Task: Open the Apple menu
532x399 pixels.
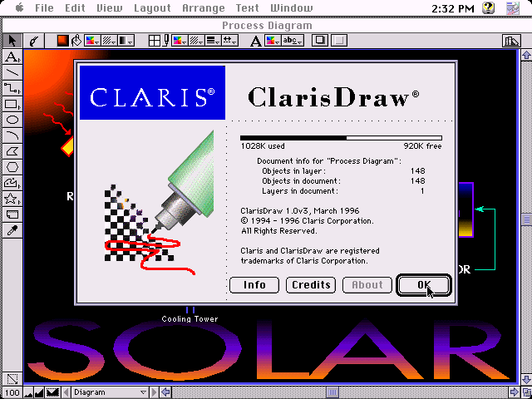Action: (x=19, y=7)
